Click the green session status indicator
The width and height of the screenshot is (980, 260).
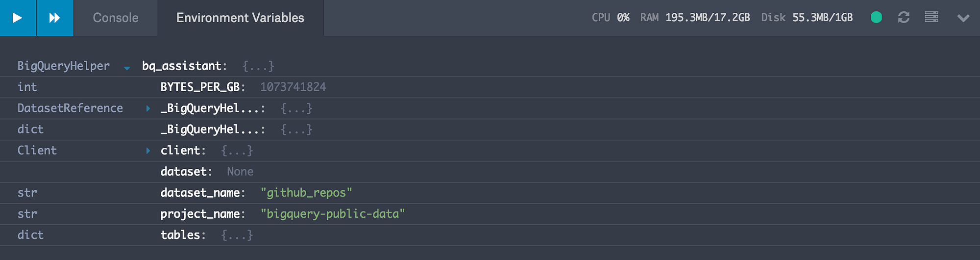point(876,18)
